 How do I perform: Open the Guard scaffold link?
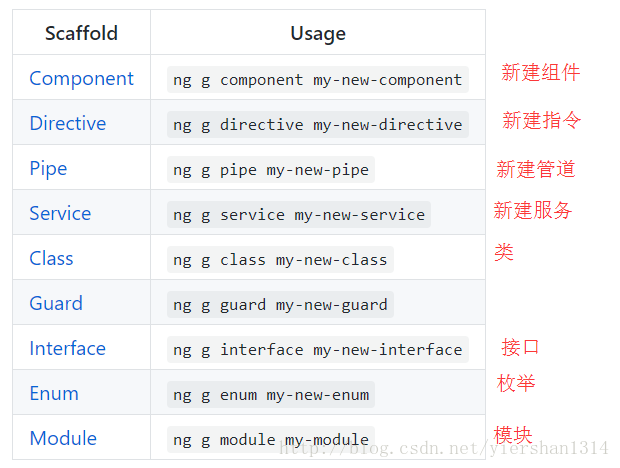56,304
